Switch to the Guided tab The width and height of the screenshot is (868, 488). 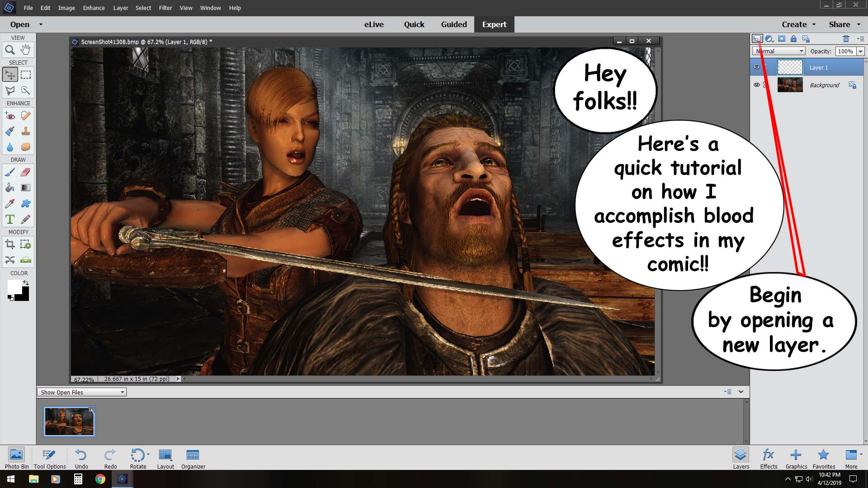click(454, 24)
